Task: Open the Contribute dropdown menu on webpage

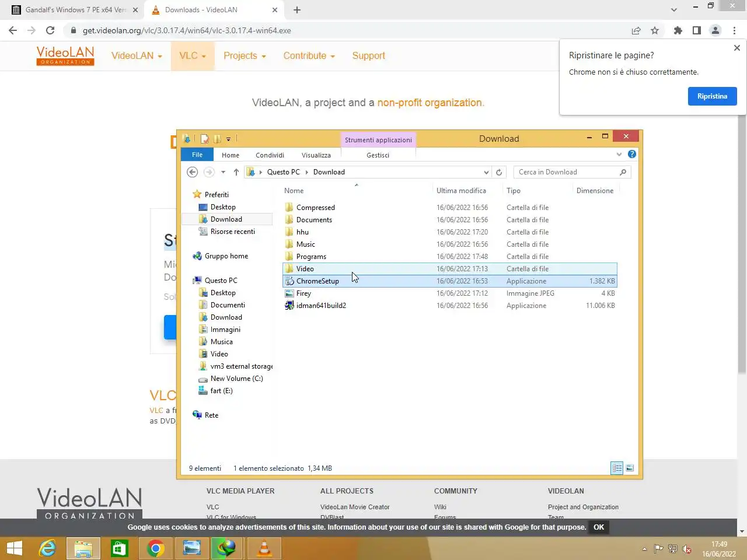Action: pyautogui.click(x=309, y=56)
